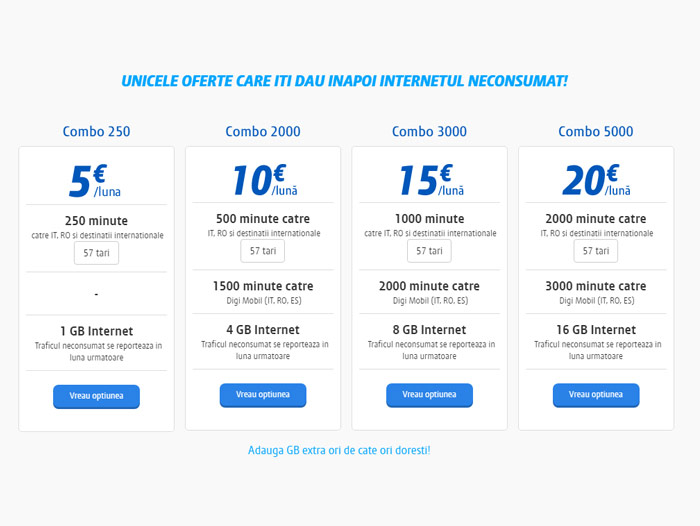The image size is (700, 526).
Task: Click Vreau optiunea under Combo 5000
Action: click(x=596, y=395)
